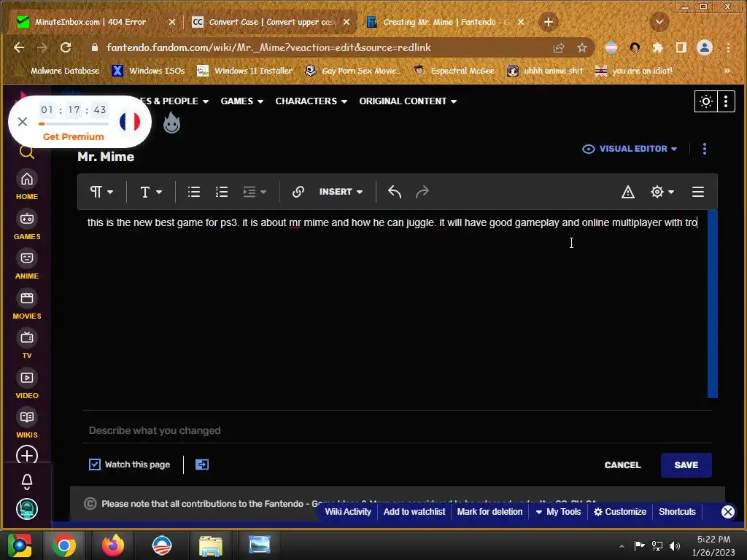Open Malware Database bookmark
This screenshot has width=747, height=560.
(x=58, y=71)
